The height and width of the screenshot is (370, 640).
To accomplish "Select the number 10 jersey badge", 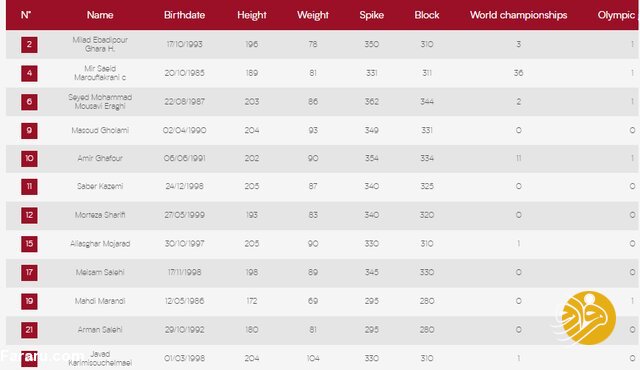I will tap(29, 158).
